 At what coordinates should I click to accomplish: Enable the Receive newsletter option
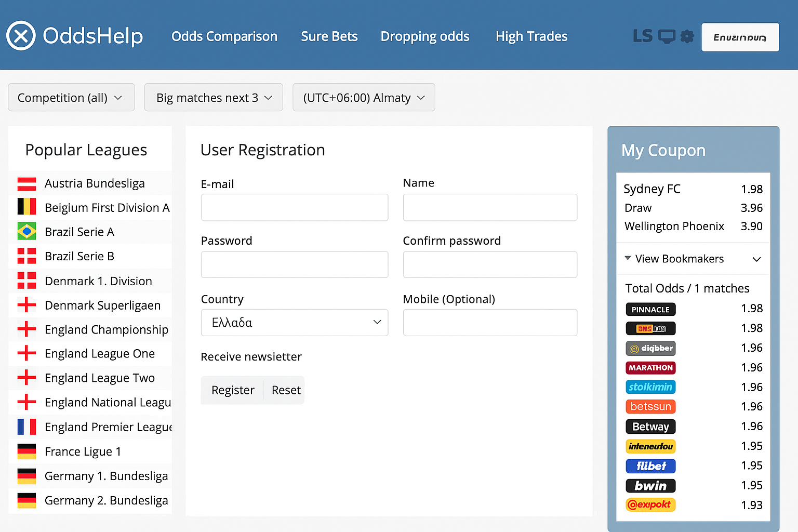tap(251, 357)
